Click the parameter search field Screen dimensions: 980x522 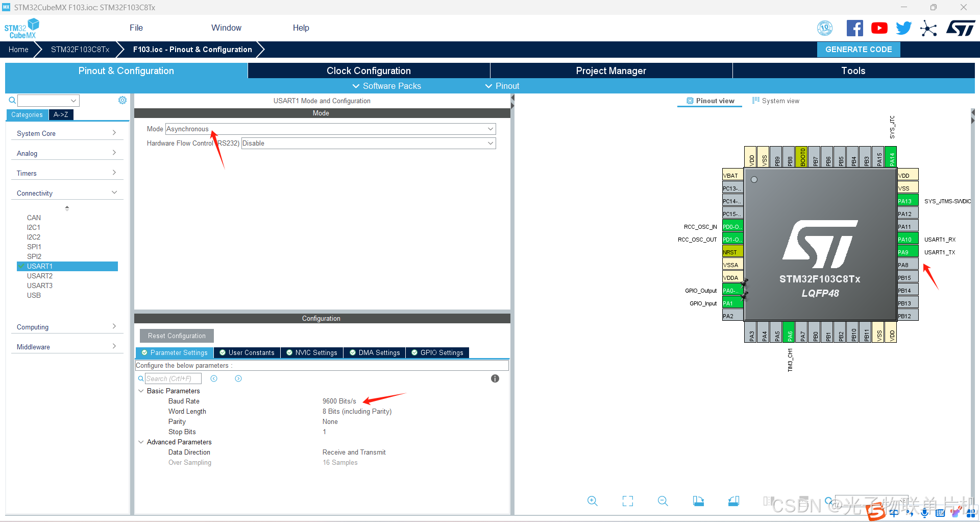point(173,378)
